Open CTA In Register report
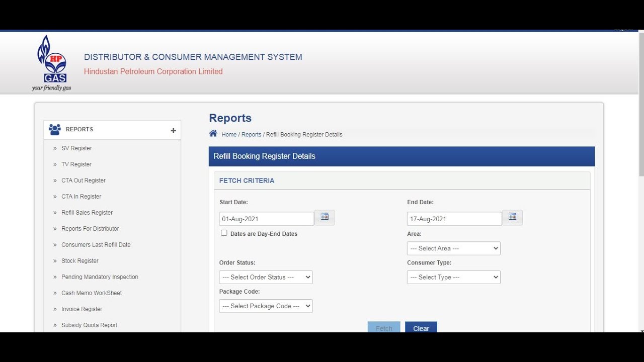 click(82, 197)
